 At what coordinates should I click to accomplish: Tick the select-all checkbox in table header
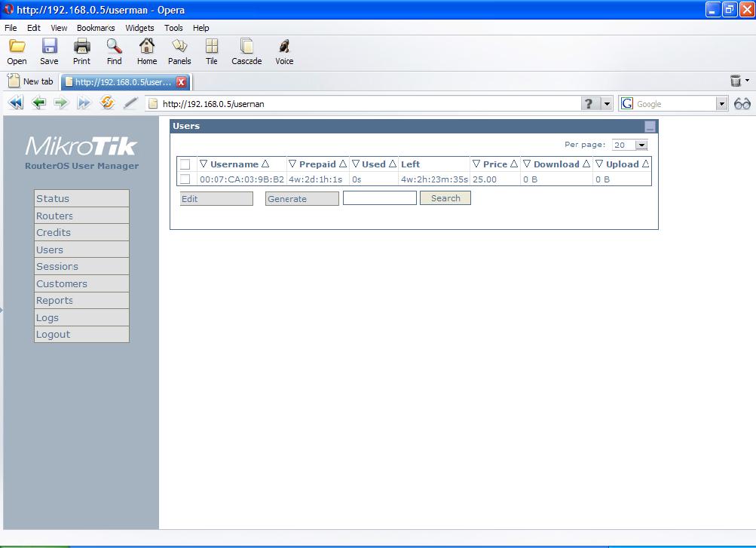185,164
